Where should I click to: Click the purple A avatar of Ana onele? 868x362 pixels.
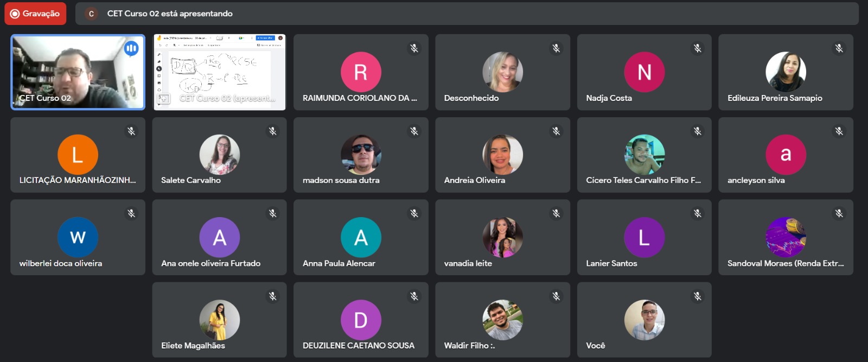point(220,237)
